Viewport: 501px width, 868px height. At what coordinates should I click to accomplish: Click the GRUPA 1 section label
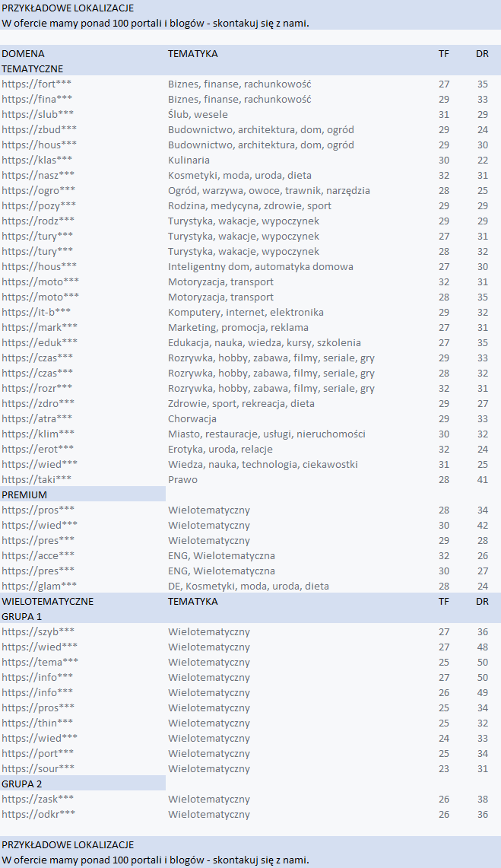click(x=21, y=616)
